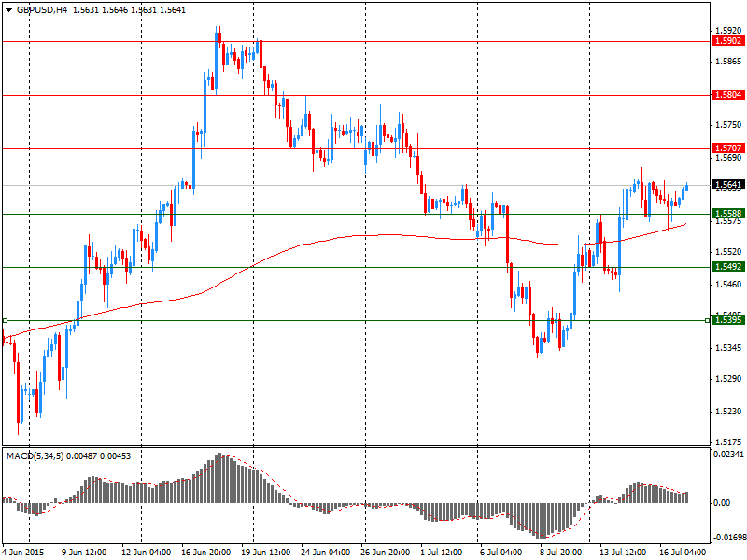Image resolution: width=747 pixels, height=560 pixels.
Task: Click the 1.5290 price scale value
Action: (728, 379)
